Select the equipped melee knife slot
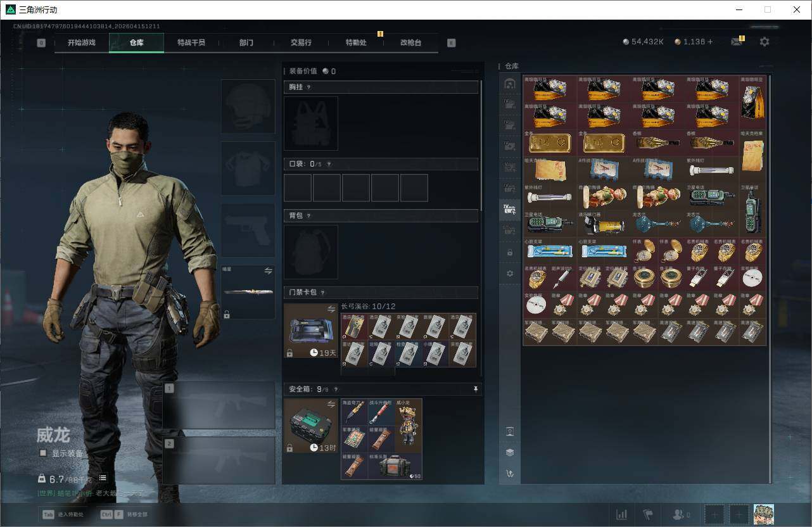Screen dimensions: 812x527 (x=248, y=292)
